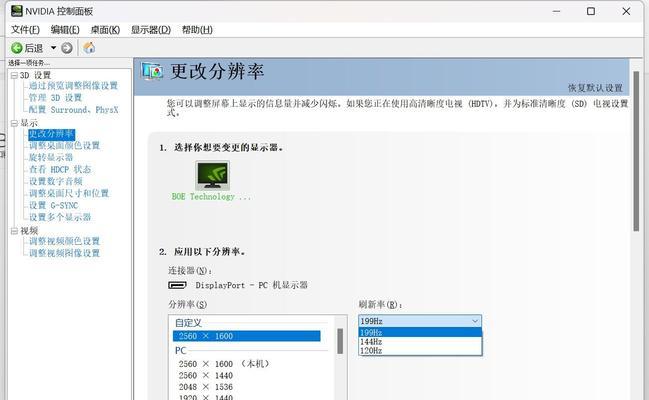Collapse the 视频 tree node
This screenshot has width=649, height=400.
pyautogui.click(x=14, y=231)
